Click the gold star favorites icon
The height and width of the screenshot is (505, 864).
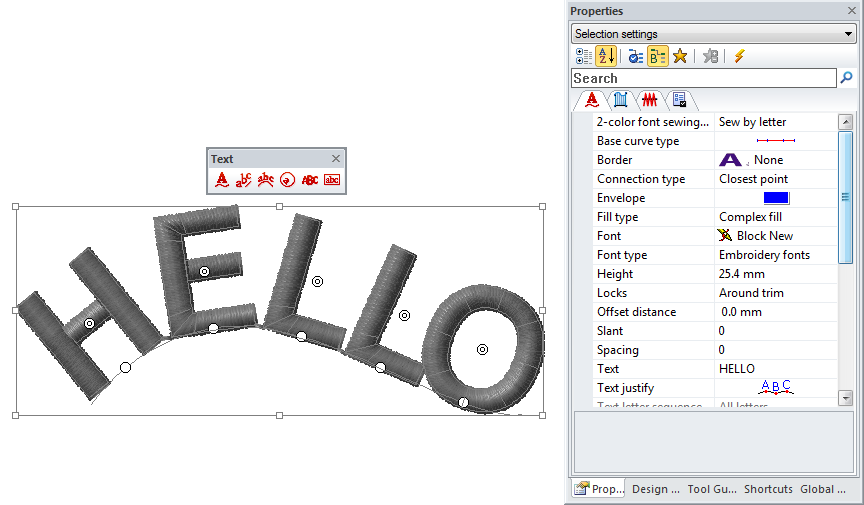680,56
